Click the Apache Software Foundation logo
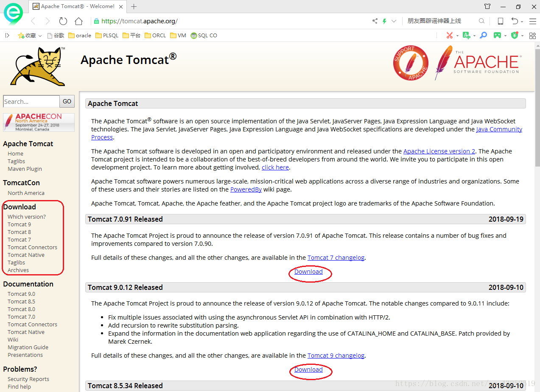 tap(477, 63)
